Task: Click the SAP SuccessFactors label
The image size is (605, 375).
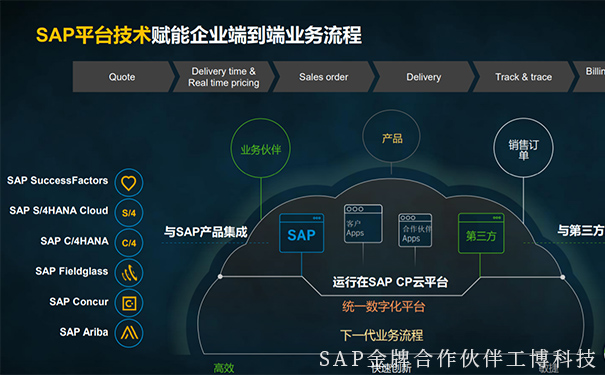Action: pyautogui.click(x=57, y=181)
